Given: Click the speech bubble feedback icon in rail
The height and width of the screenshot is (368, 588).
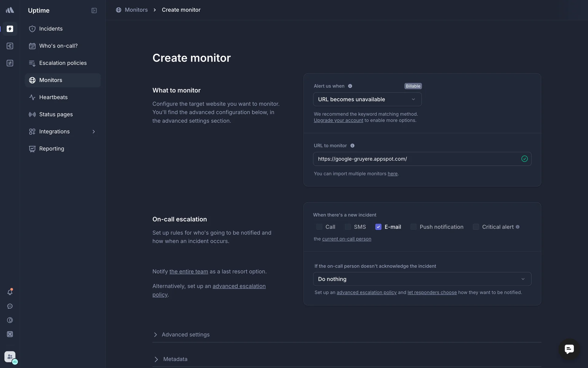Looking at the screenshot, I should 10,306.
